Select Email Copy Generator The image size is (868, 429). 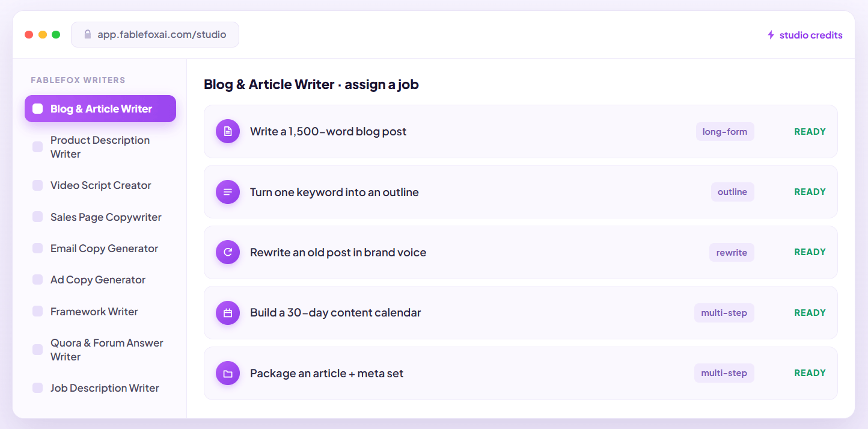click(100, 248)
